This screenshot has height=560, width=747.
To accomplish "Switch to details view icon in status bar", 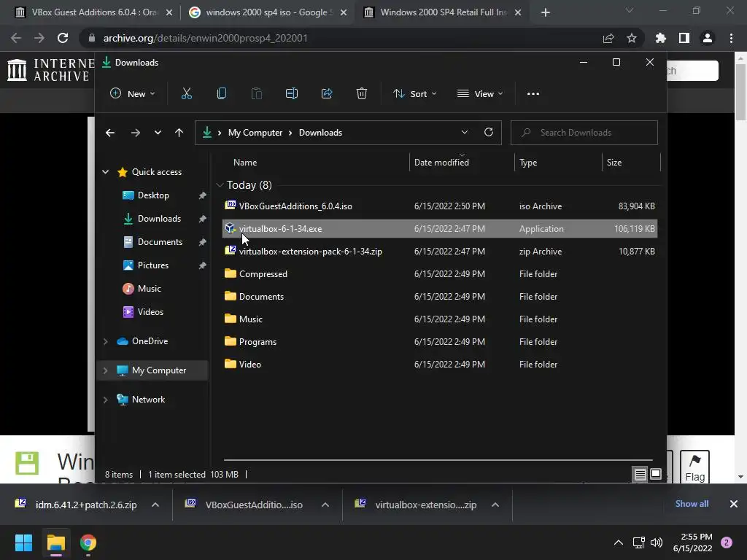I will [x=640, y=474].
